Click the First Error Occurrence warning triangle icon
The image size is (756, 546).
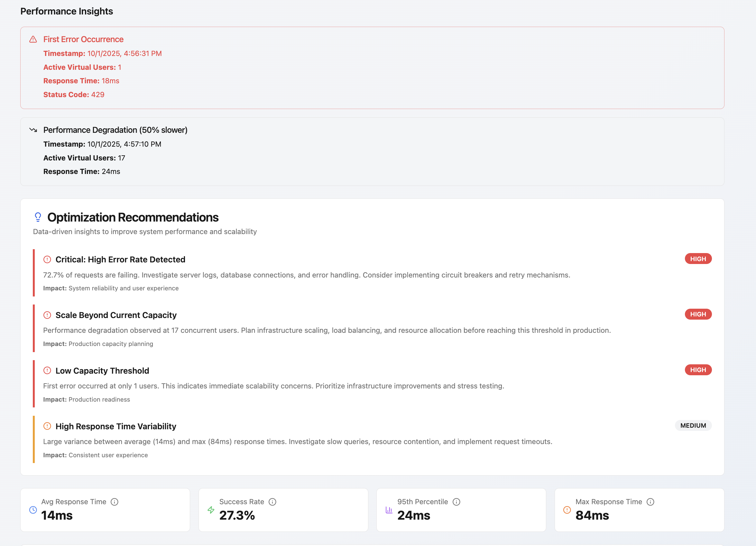(x=33, y=39)
